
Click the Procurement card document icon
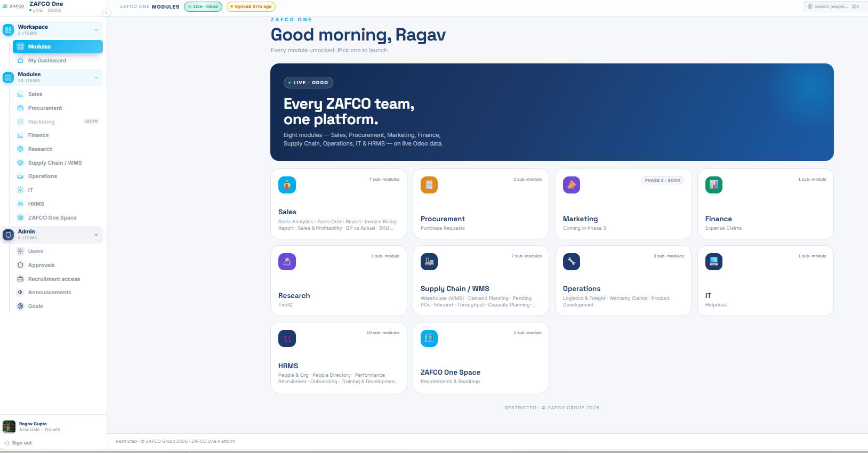[429, 185]
